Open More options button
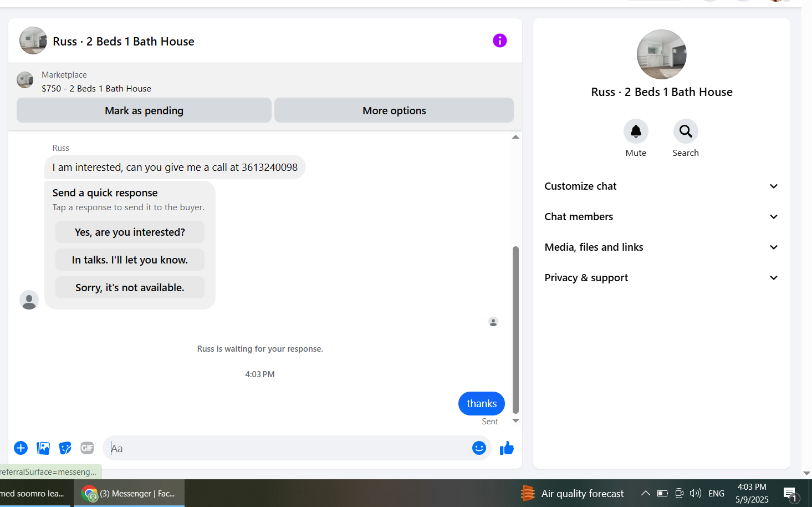 point(394,110)
